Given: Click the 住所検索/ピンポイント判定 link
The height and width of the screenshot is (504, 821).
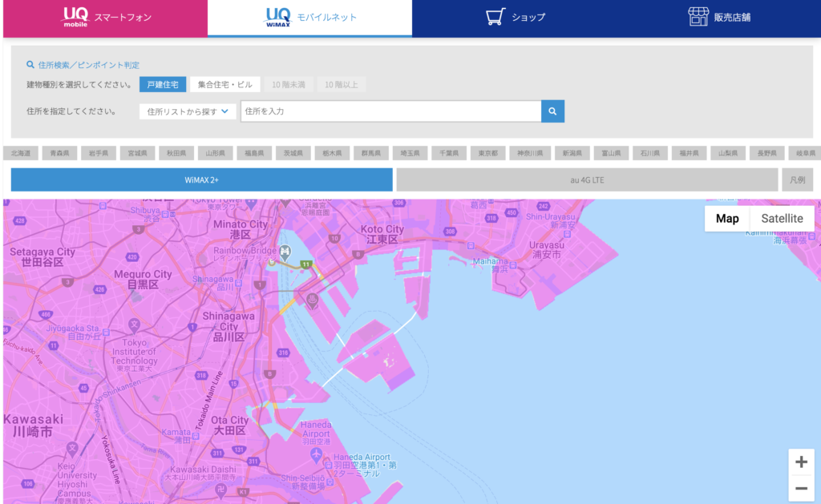Looking at the screenshot, I should (x=83, y=65).
